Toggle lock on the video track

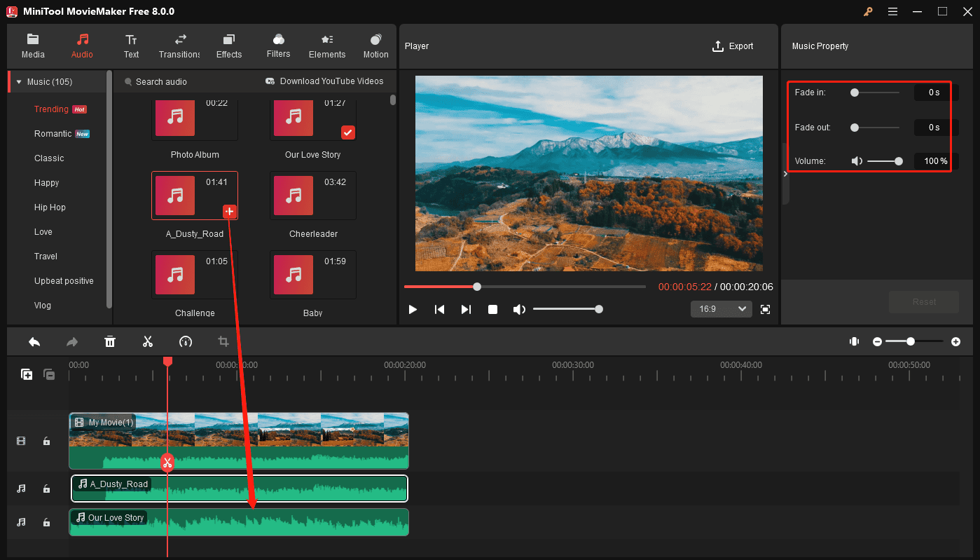[x=46, y=442]
